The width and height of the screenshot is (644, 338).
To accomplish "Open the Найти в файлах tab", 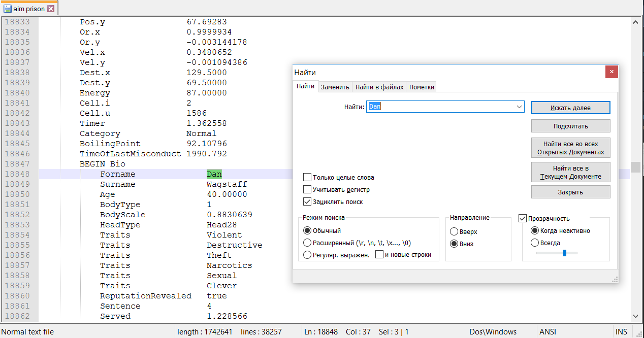I will [x=379, y=87].
